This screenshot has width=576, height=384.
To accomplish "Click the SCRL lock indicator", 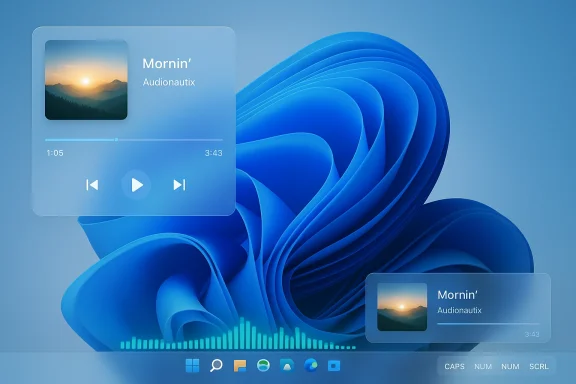I will click(539, 366).
